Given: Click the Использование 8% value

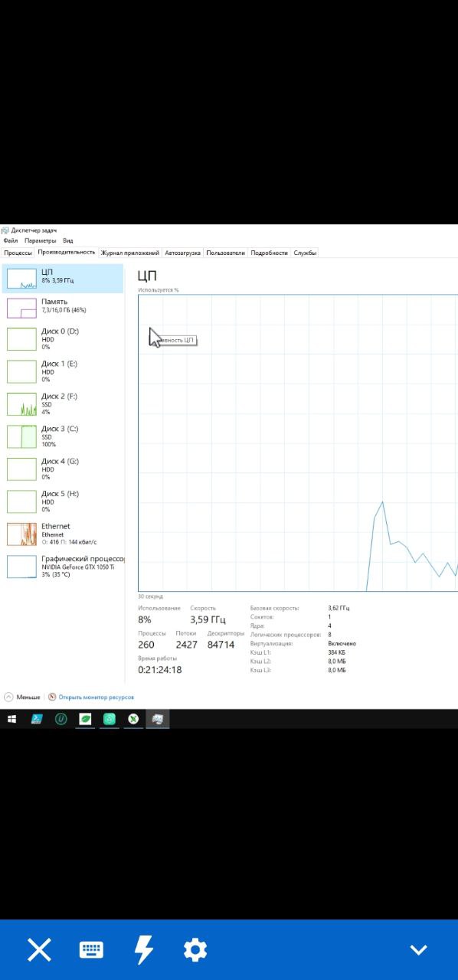Looking at the screenshot, I should (x=145, y=619).
